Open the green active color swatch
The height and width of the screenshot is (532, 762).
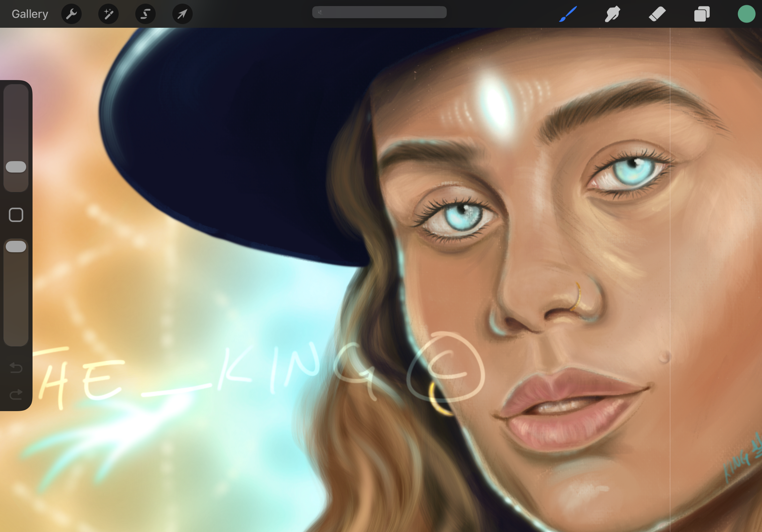(x=746, y=14)
